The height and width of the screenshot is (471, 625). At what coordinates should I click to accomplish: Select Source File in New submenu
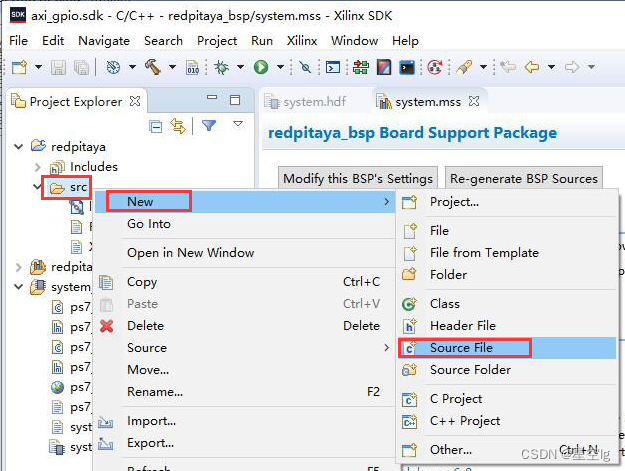507,348
